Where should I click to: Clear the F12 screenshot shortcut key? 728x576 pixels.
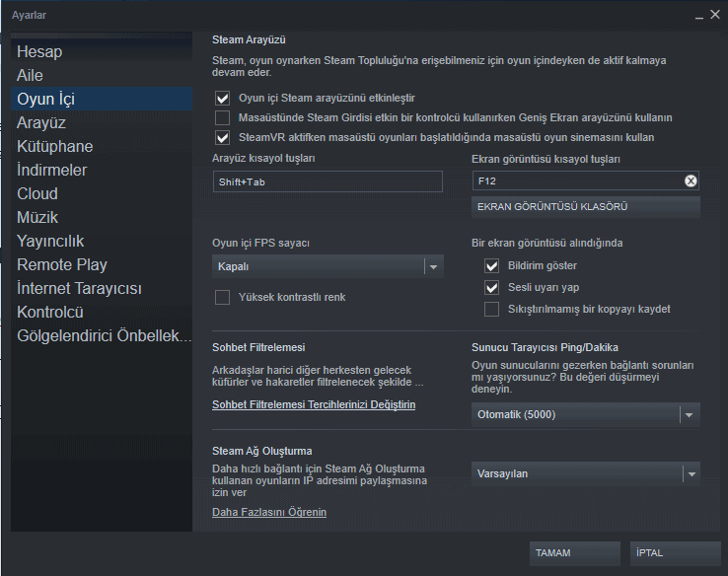(x=691, y=180)
